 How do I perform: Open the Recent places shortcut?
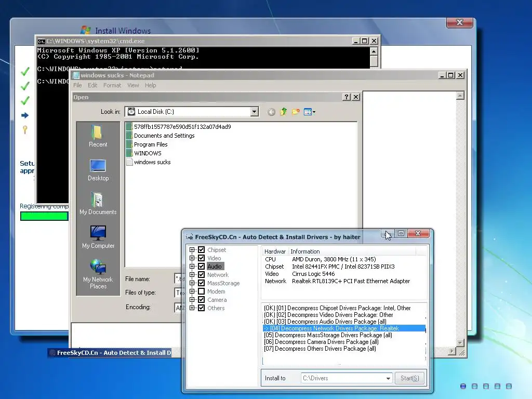tap(98, 136)
